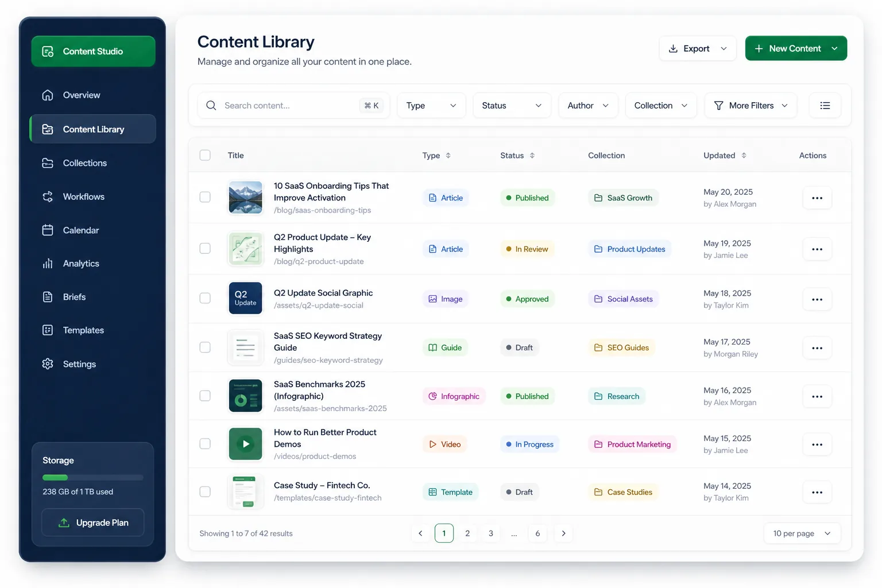Change the 10 per page dropdown

click(802, 533)
